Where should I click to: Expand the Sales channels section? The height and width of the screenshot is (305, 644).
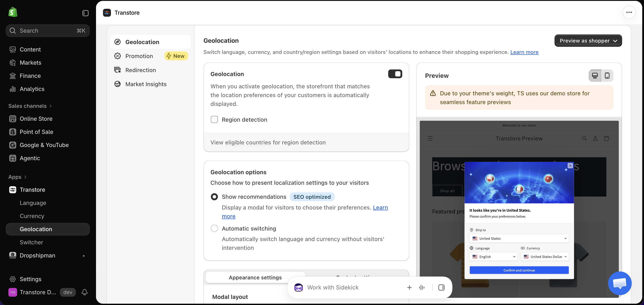pyautogui.click(x=30, y=106)
